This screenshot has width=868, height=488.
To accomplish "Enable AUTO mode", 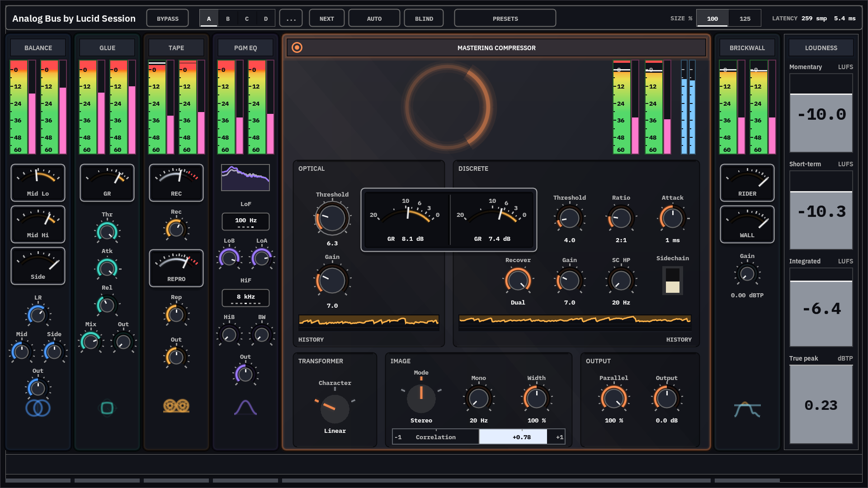I will coord(374,19).
